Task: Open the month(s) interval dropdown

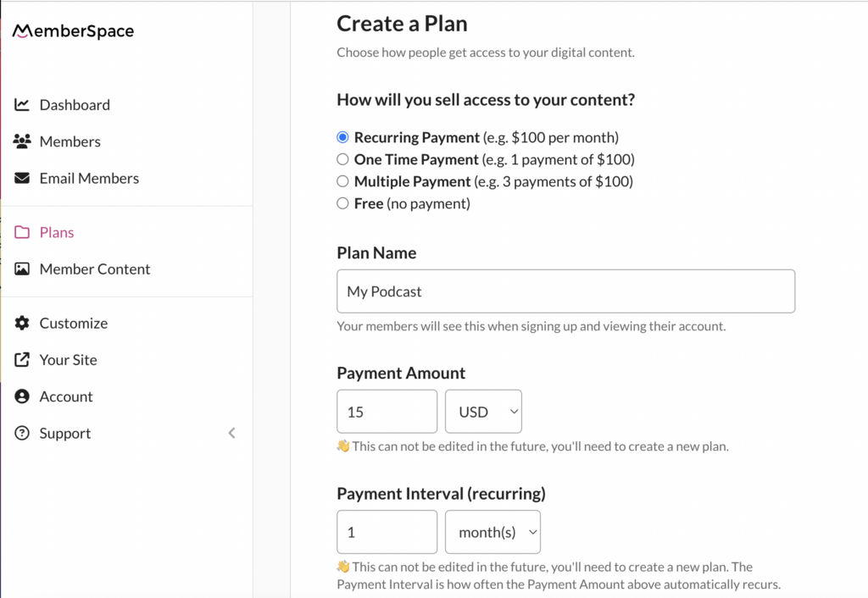Action: (492, 532)
